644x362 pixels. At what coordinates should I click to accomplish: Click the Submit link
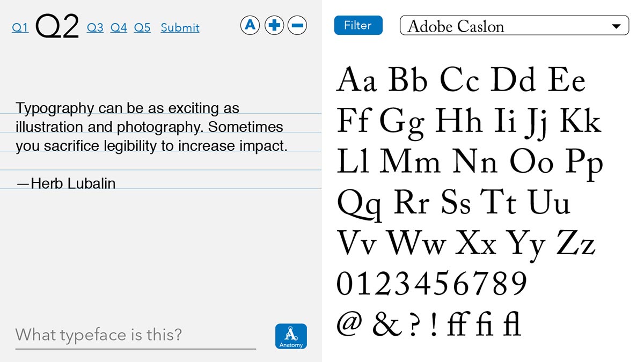tap(180, 27)
